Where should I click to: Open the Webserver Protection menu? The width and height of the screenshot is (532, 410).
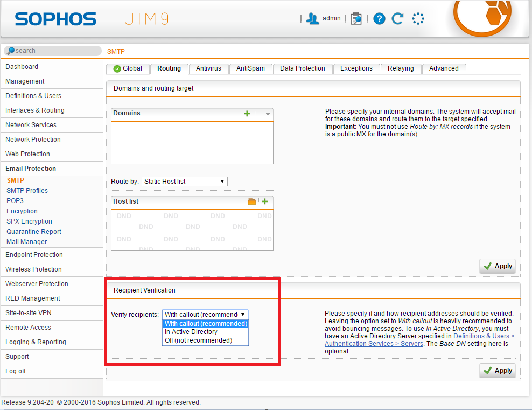point(52,284)
